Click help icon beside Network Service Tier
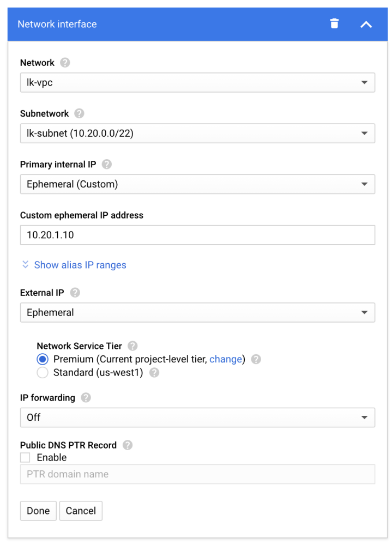Viewport: 392px width, 545px height. click(x=132, y=346)
